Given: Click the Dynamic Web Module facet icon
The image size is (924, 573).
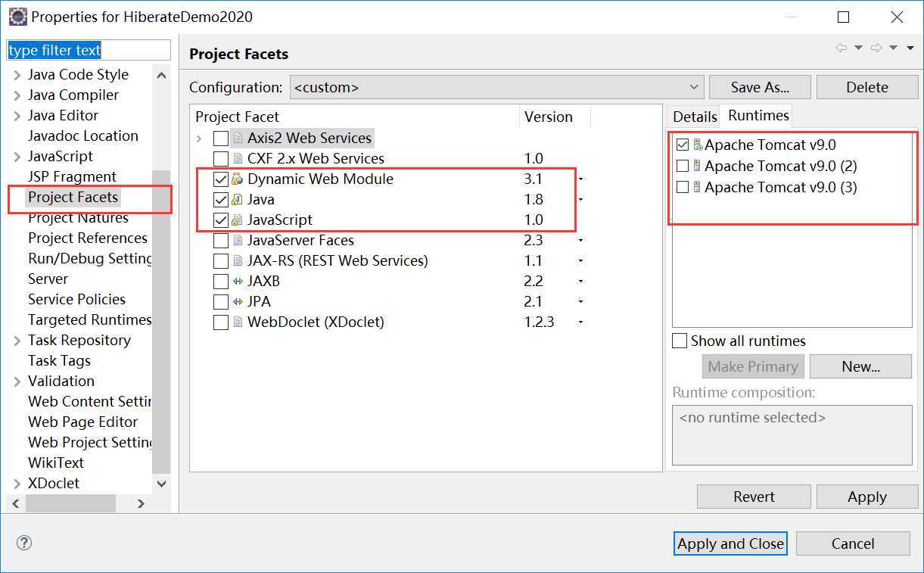Looking at the screenshot, I should pos(238,179).
